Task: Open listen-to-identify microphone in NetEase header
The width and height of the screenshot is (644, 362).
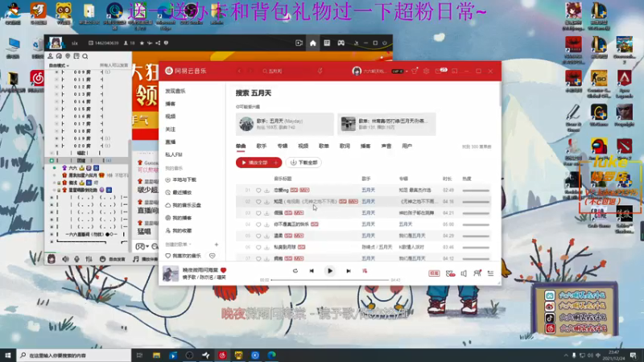Action: pyautogui.click(x=320, y=71)
